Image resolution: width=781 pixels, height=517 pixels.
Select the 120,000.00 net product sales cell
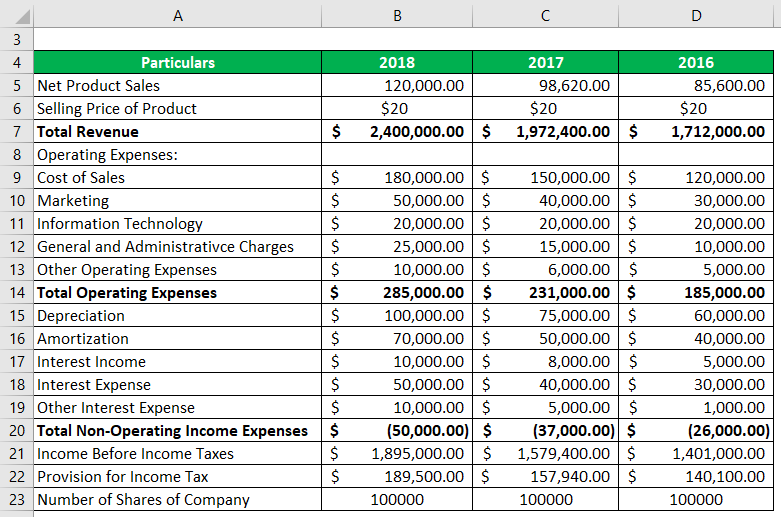pos(397,85)
